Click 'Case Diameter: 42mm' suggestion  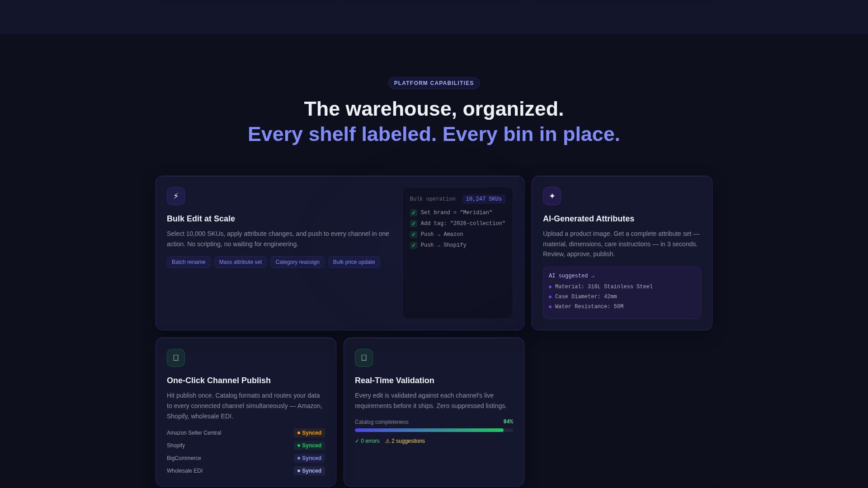tap(586, 297)
